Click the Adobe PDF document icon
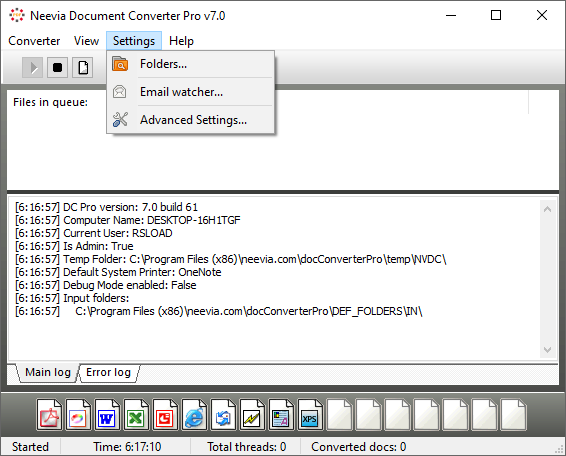This screenshot has height=456, width=566. click(49, 414)
